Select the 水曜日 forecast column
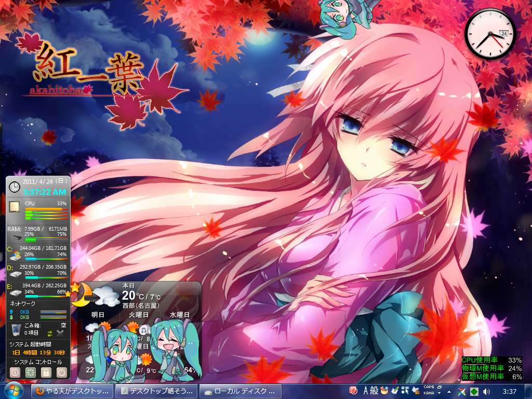 [180, 315]
